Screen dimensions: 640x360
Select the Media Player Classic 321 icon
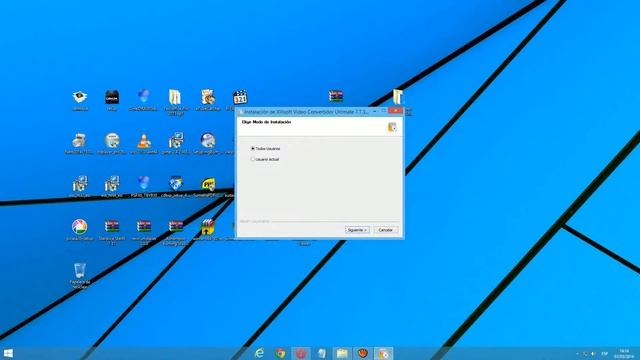point(240,98)
